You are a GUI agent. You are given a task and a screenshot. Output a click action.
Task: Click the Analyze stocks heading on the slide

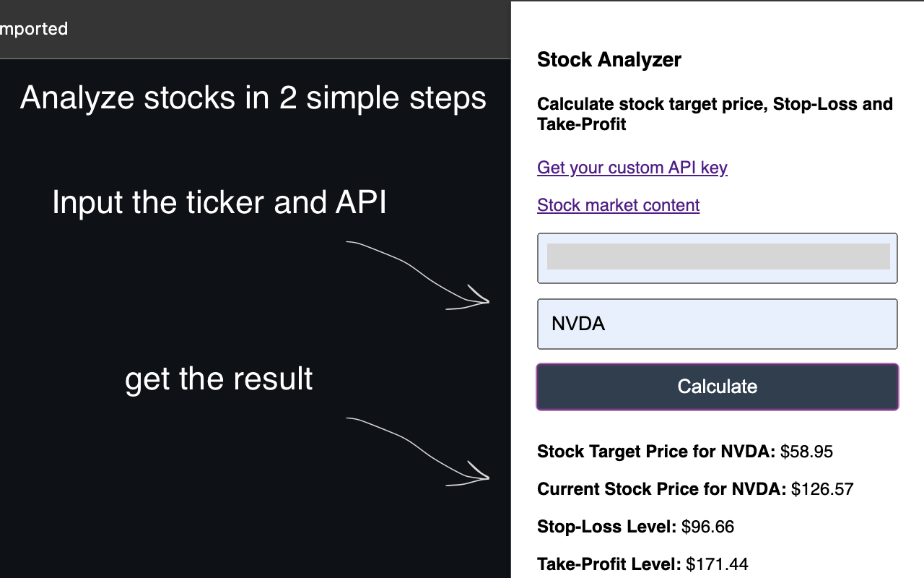(253, 97)
